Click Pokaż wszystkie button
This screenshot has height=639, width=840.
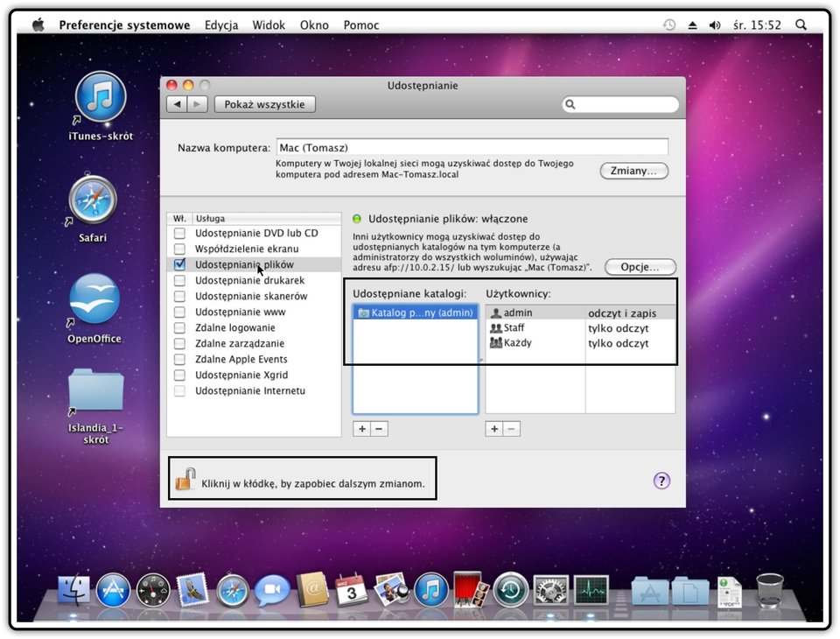pos(264,104)
